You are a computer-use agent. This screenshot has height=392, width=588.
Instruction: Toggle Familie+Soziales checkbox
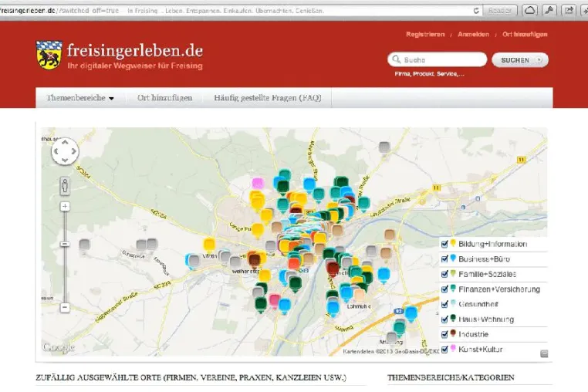click(x=444, y=274)
